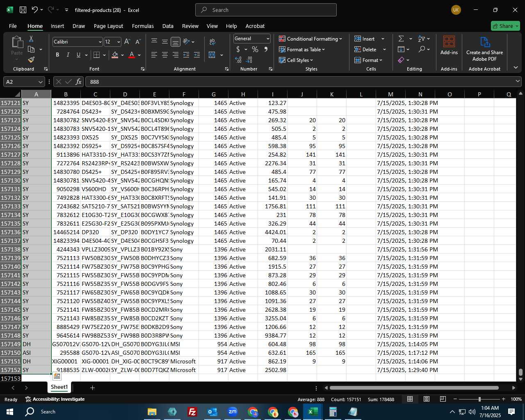Switch to the Data tab

(168, 26)
